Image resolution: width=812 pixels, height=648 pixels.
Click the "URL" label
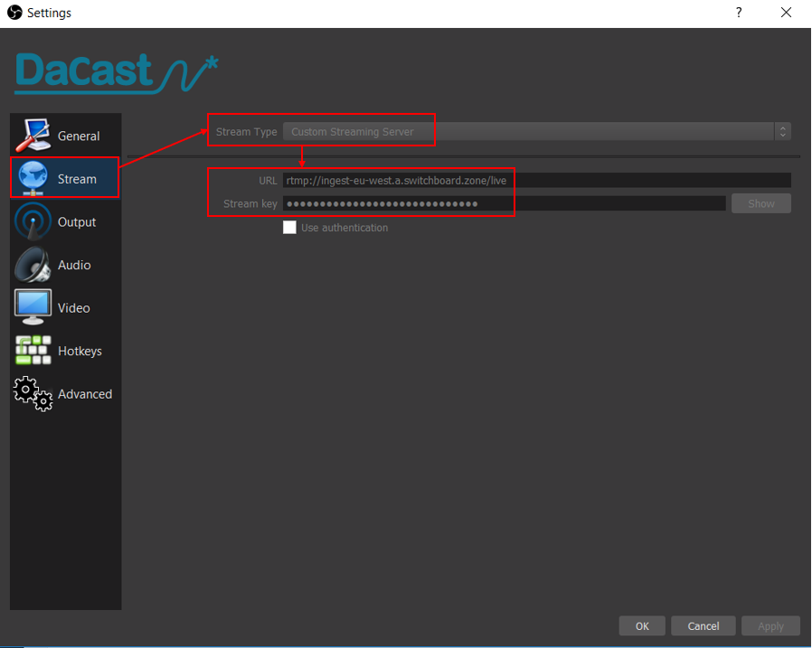pyautogui.click(x=268, y=181)
